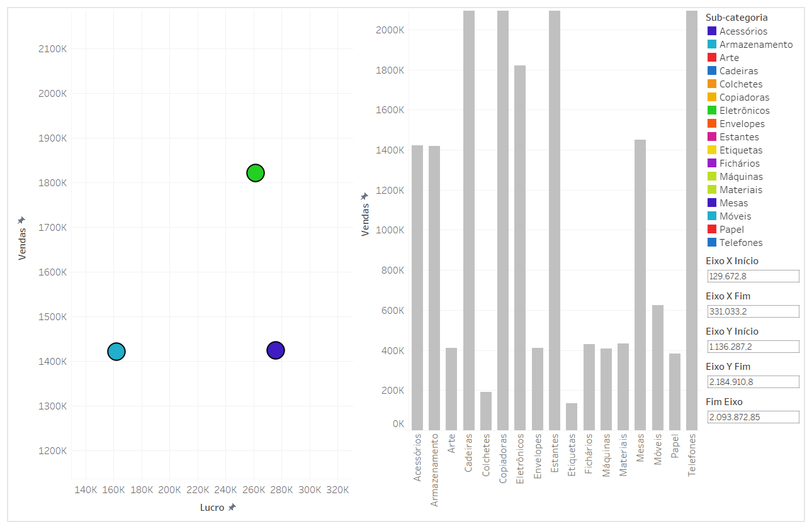
Task: Click the Copiadoras x-axis category label
Action: [x=503, y=458]
